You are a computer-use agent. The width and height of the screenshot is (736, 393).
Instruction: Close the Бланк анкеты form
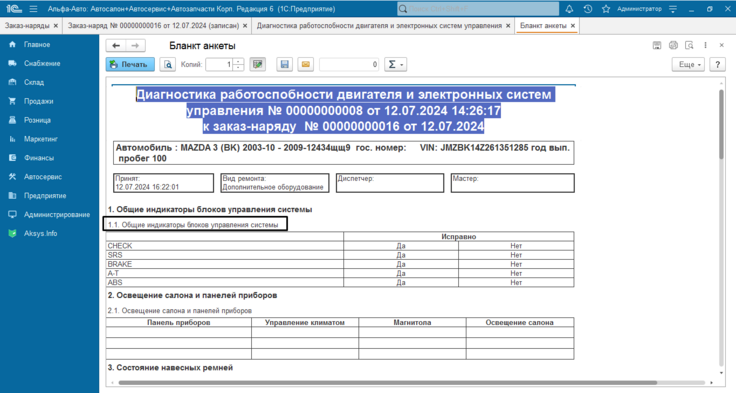click(721, 46)
